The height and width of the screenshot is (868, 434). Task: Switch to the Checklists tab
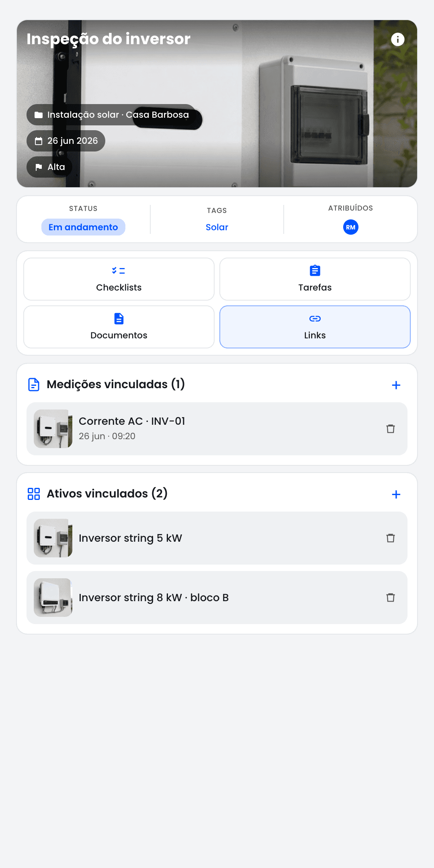pos(119,279)
